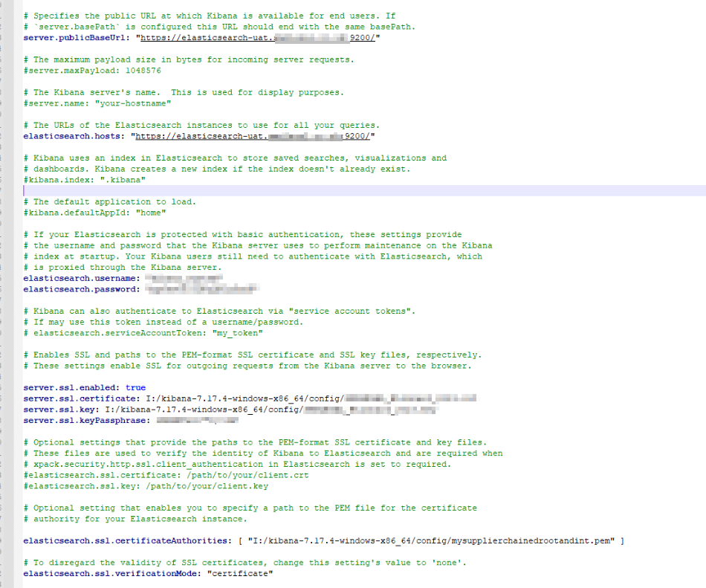Place cursor on the highlighted empty line

(364, 191)
